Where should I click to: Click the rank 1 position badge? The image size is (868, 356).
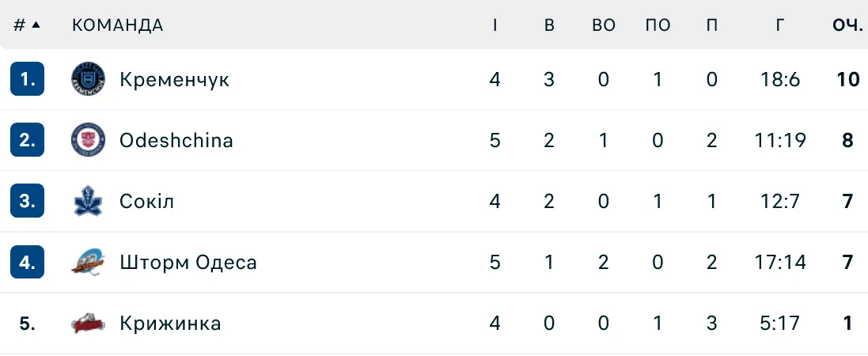(x=28, y=79)
